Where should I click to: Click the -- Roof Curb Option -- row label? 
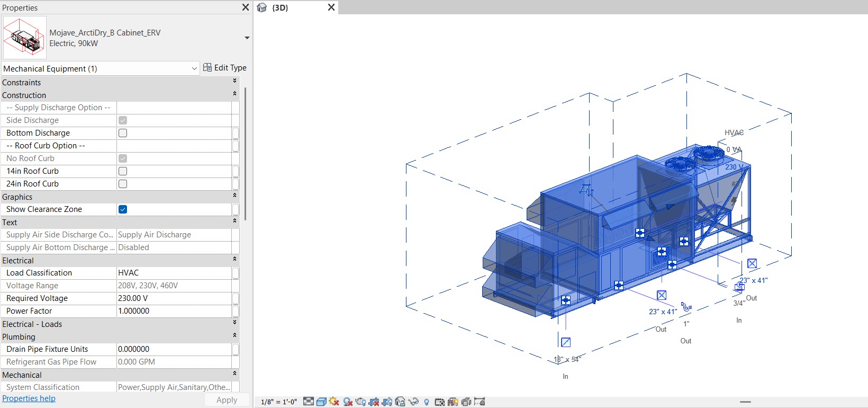(46, 146)
